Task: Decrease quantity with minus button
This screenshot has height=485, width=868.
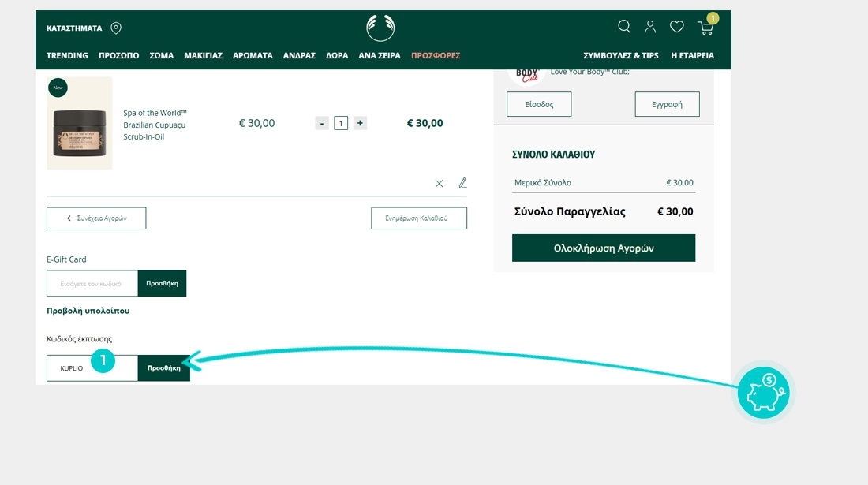Action: pyautogui.click(x=322, y=123)
